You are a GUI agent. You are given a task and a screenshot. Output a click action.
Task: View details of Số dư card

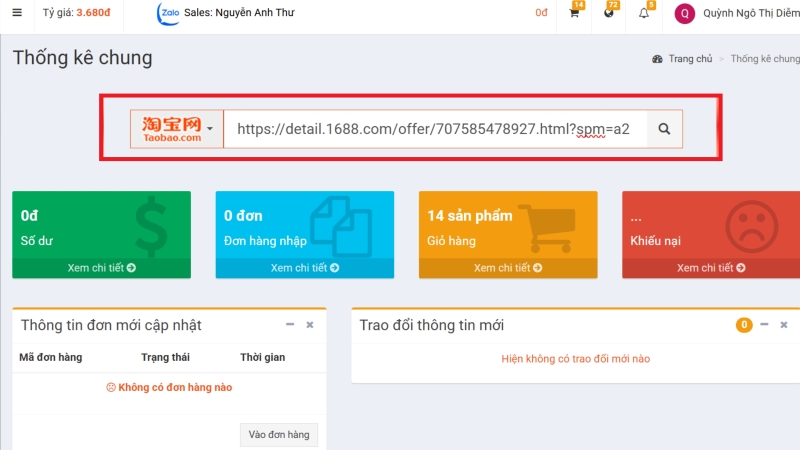(x=102, y=268)
